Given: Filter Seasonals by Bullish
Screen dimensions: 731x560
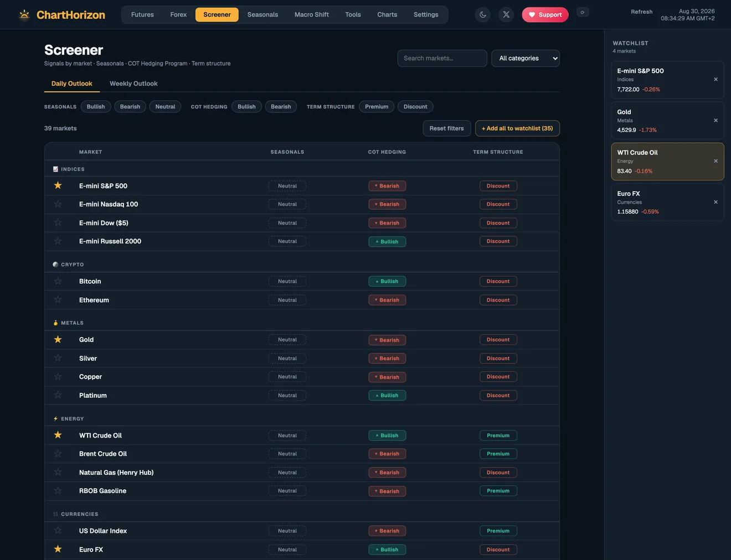Looking at the screenshot, I should click(96, 107).
